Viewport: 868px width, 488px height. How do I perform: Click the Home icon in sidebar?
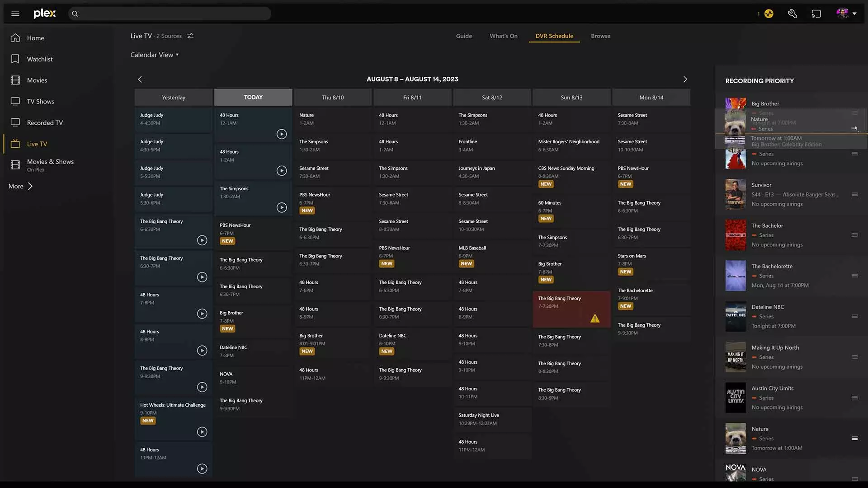(x=15, y=38)
